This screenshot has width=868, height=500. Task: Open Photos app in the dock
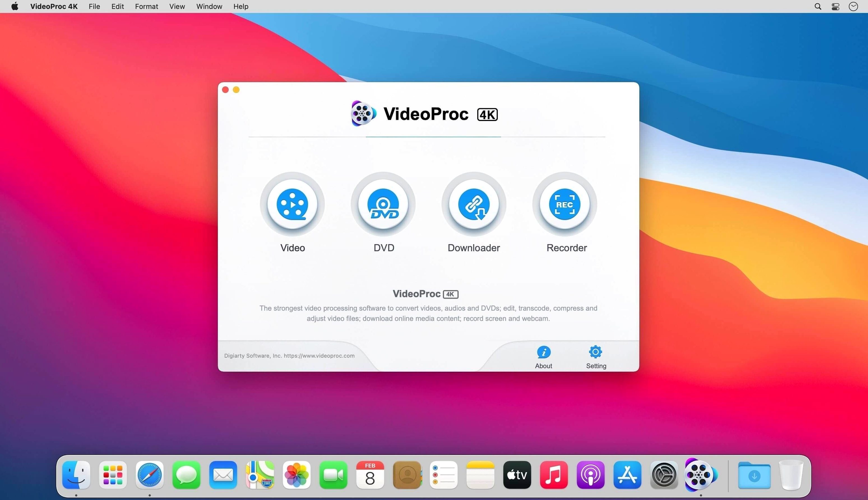click(x=297, y=475)
